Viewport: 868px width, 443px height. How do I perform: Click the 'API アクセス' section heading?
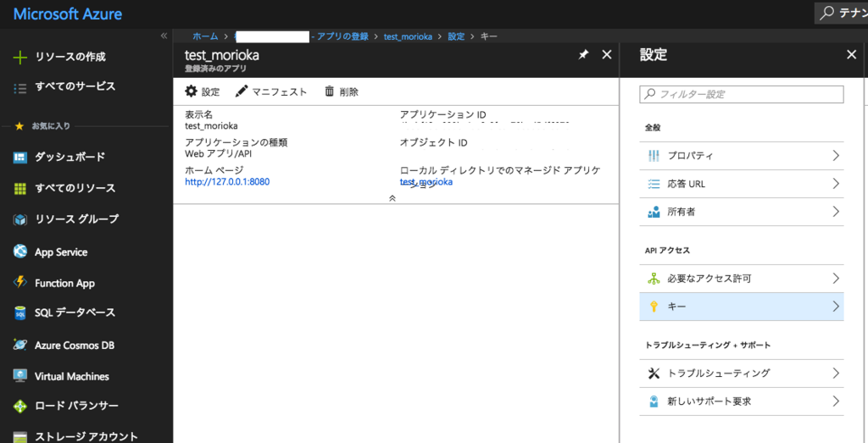668,251
